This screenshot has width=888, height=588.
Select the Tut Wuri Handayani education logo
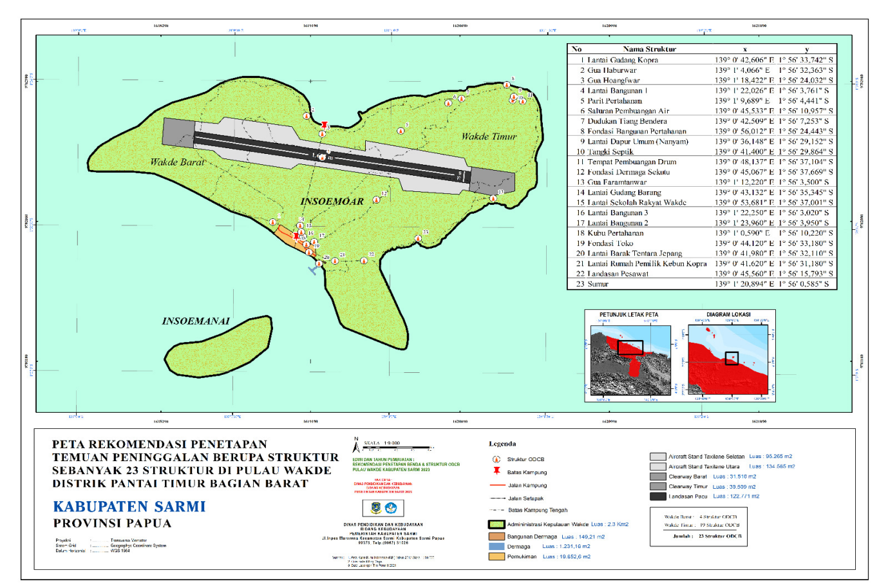coord(391,508)
